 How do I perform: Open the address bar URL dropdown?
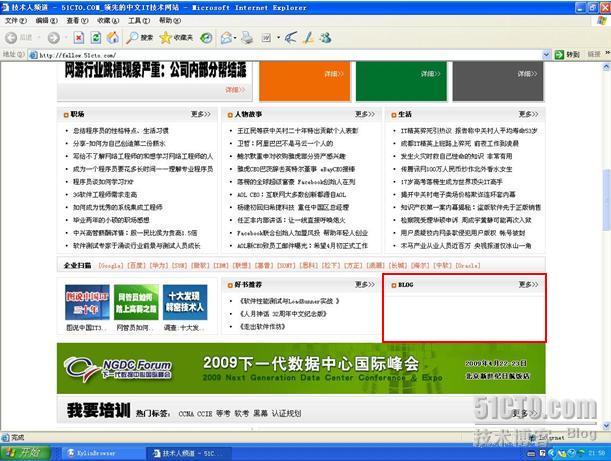tap(546, 55)
